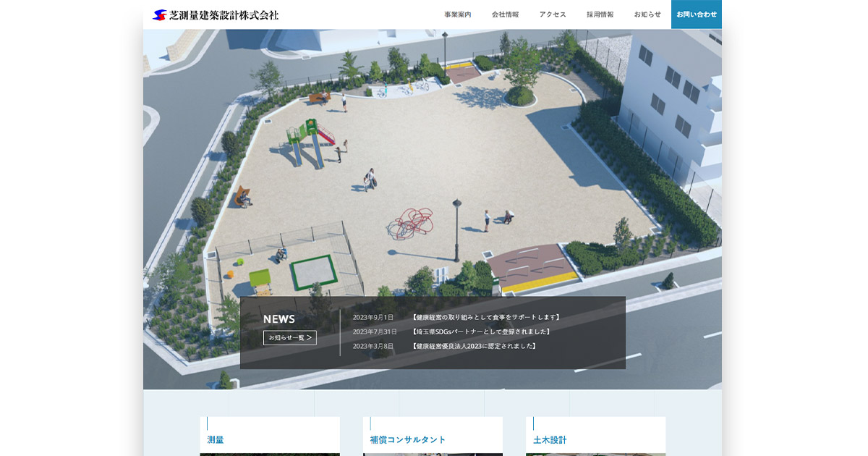
Task: Click the NEWS heading in the overlay
Action: click(279, 319)
